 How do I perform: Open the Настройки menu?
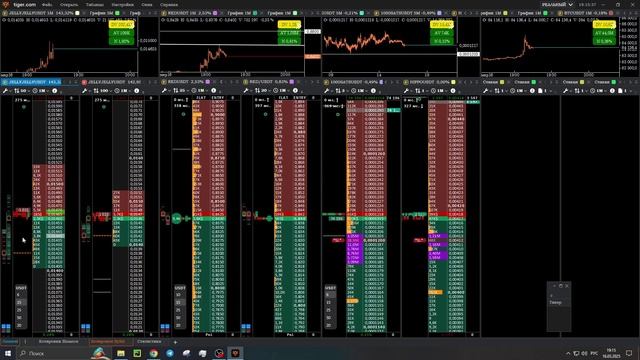click(x=122, y=4)
